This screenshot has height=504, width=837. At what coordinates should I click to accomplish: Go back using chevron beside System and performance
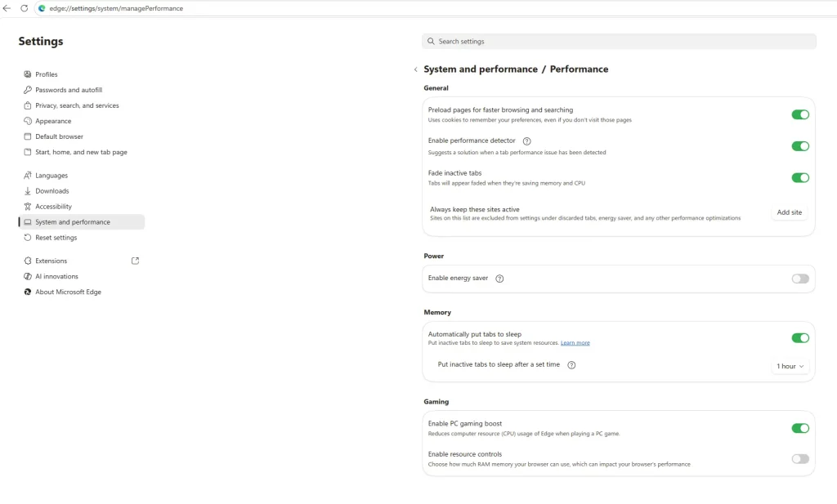(x=416, y=69)
